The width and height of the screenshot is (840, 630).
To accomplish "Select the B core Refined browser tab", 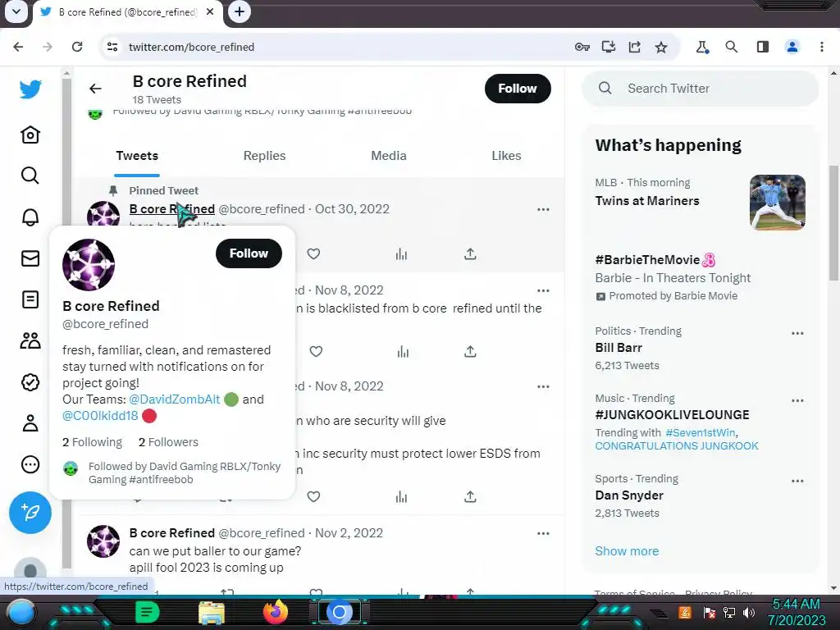I will (126, 11).
